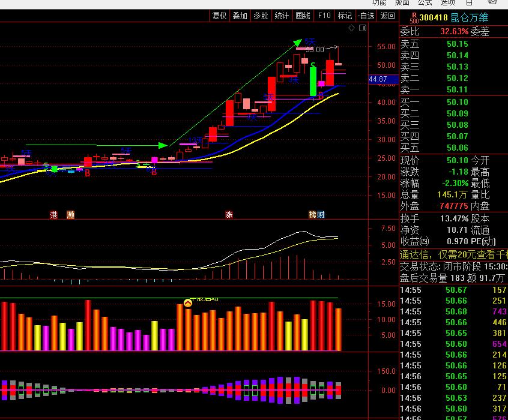Viewport: 508px width, 420px height.
Task: Select the 买一 50.10 order row
Action: coord(453,102)
